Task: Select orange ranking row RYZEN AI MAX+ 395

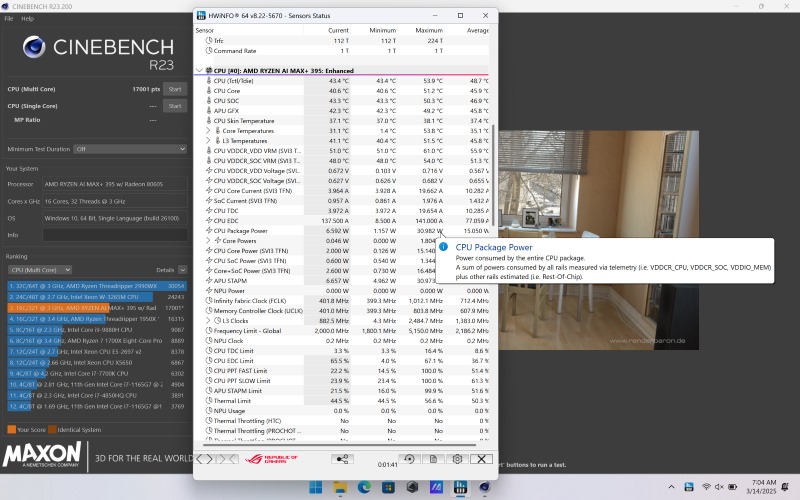Action: pyautogui.click(x=97, y=308)
